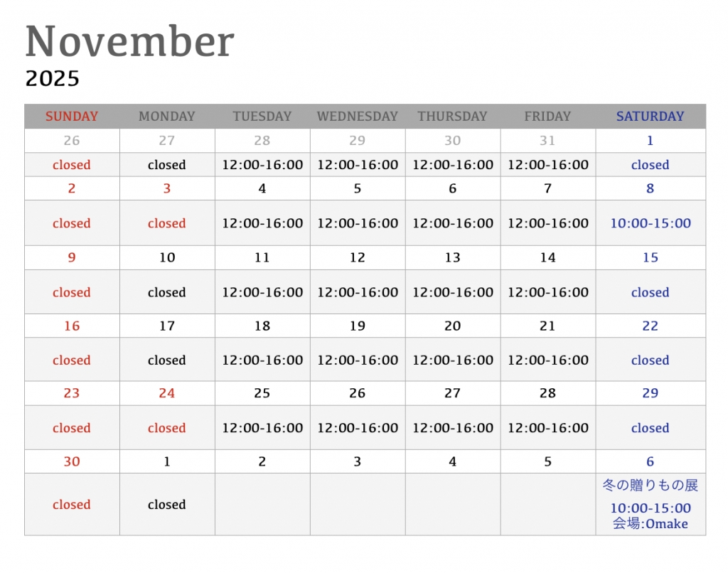Select the SUNDAY column header

72,117
